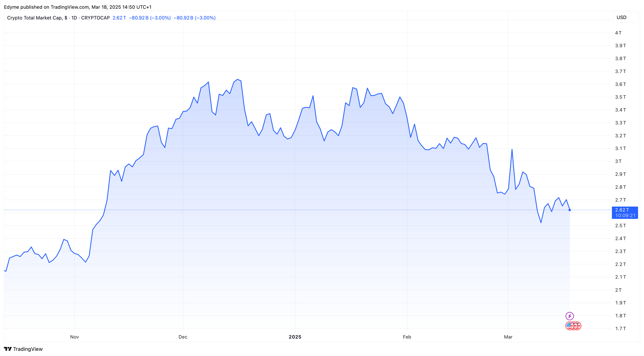The width and height of the screenshot is (644, 356).
Task: Click the first −80.92 B (−3.00%) change value
Action: 150,18
